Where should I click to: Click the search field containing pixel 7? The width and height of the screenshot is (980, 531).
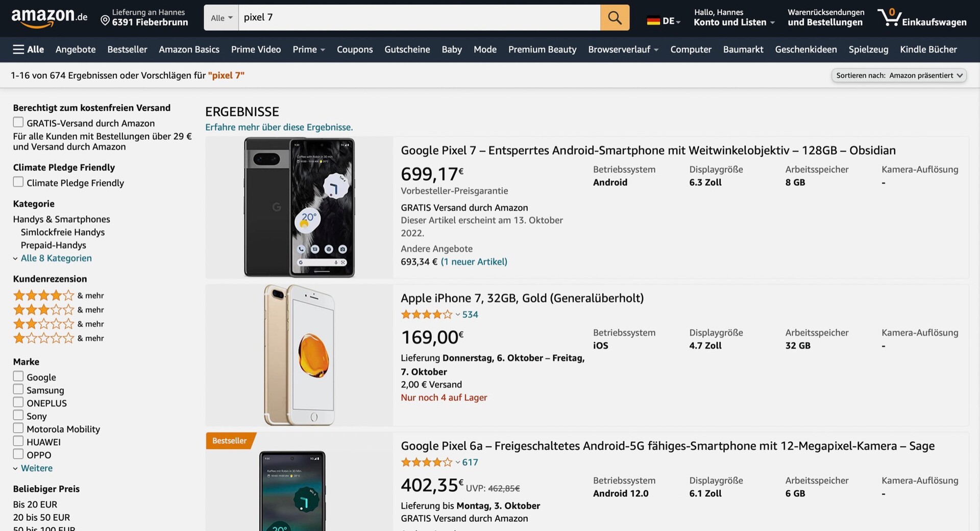419,18
